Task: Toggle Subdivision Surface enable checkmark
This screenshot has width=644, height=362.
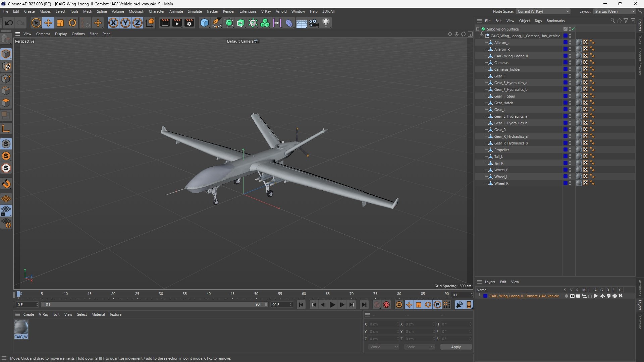Action: (x=574, y=29)
